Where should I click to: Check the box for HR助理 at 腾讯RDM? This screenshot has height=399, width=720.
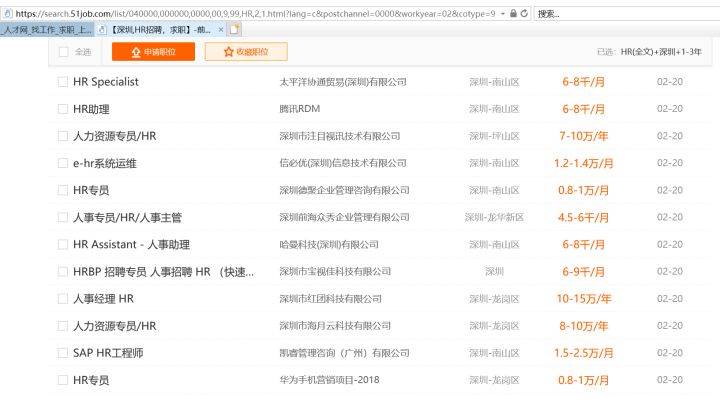(63, 109)
